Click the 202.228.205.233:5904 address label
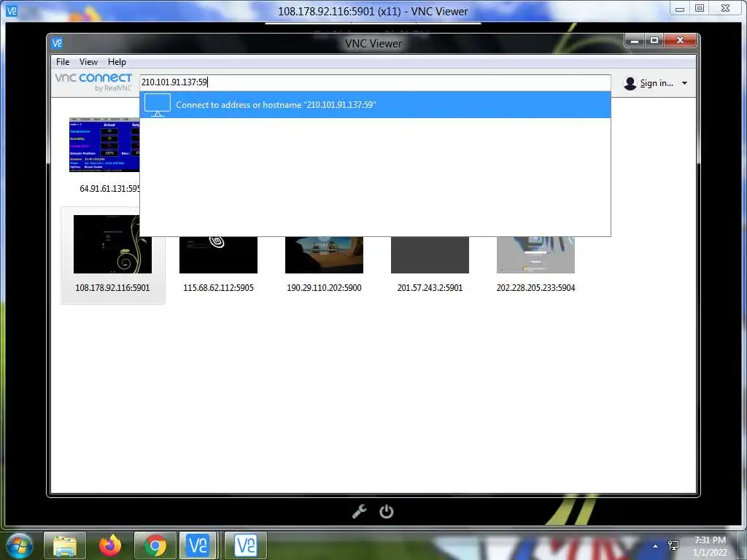747x560 pixels. click(x=535, y=287)
